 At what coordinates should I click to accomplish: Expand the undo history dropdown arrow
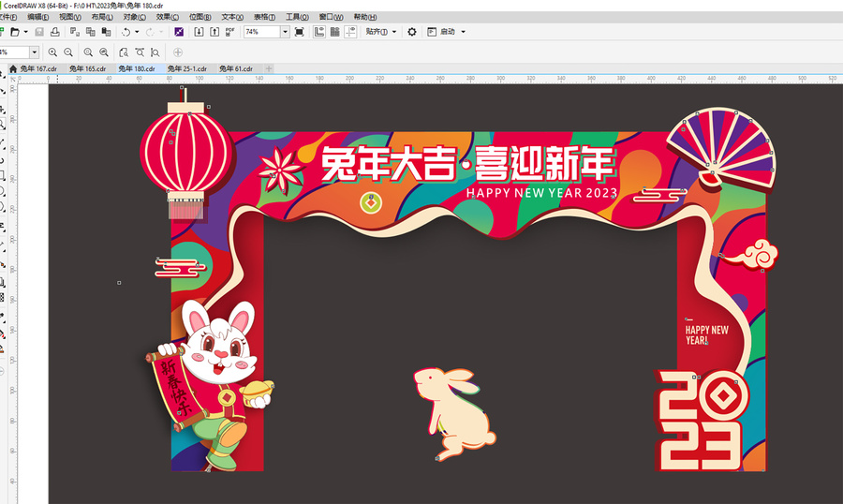(x=137, y=32)
